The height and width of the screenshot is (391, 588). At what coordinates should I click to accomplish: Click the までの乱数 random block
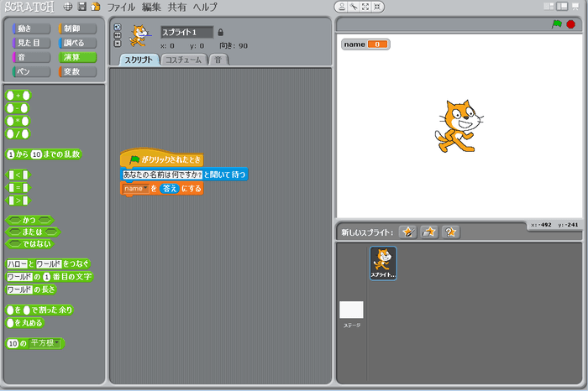(44, 154)
